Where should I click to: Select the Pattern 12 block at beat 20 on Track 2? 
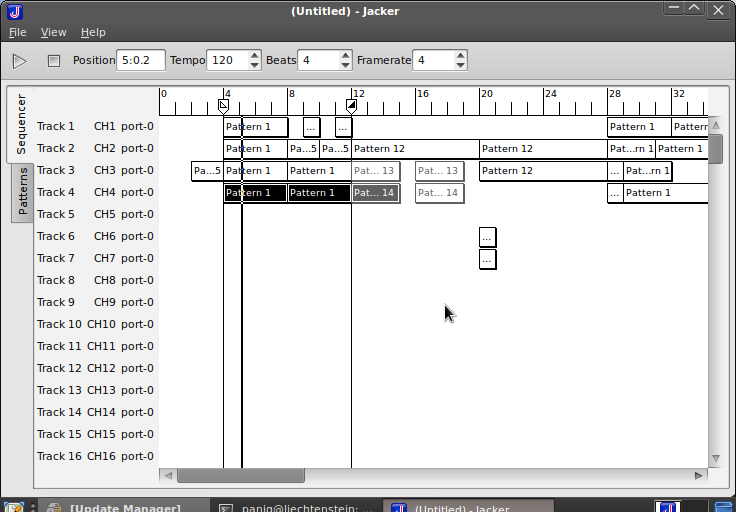click(x=543, y=149)
